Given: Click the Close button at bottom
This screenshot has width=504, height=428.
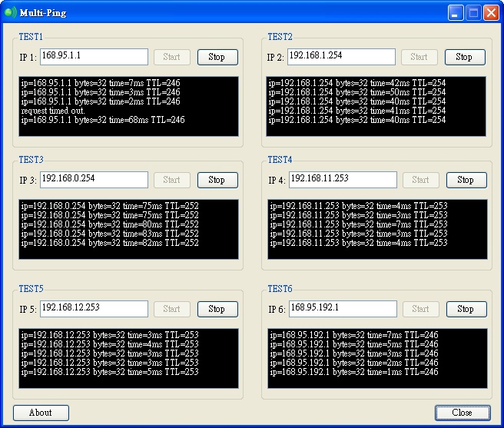Looking at the screenshot, I should 463,413.
